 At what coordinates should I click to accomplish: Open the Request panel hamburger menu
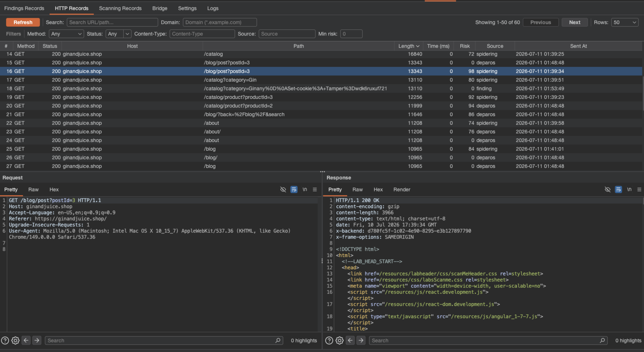click(x=315, y=189)
